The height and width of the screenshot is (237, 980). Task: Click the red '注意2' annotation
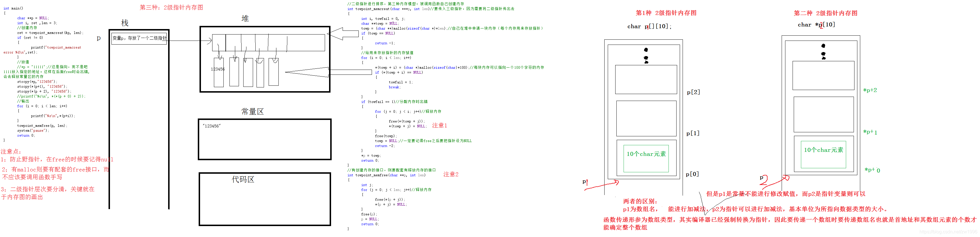click(x=451, y=174)
